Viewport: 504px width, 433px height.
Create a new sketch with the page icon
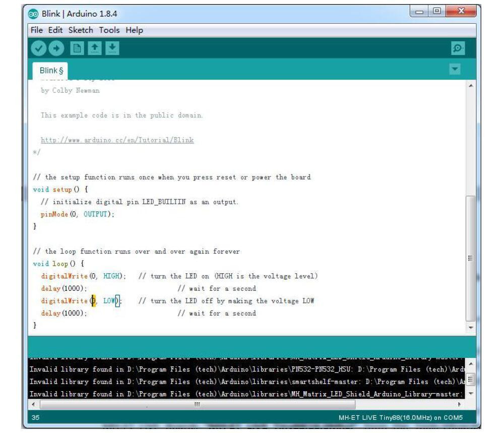(77, 48)
